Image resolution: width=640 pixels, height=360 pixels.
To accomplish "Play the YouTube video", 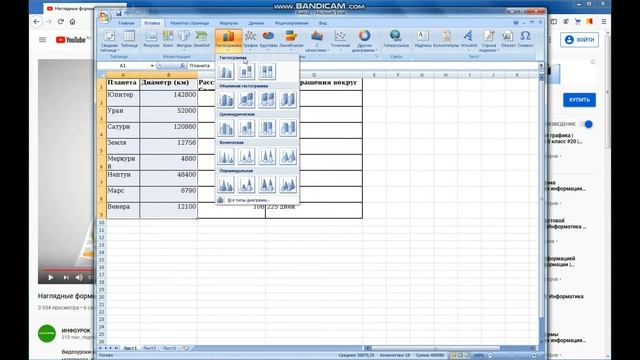I will coord(51,278).
